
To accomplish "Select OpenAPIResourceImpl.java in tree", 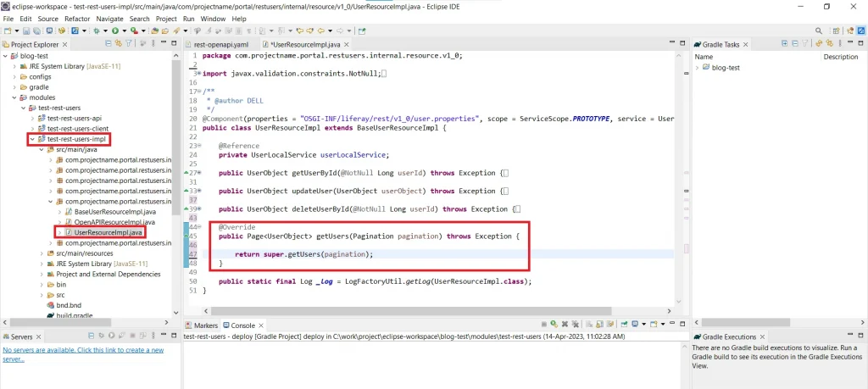I will [114, 222].
